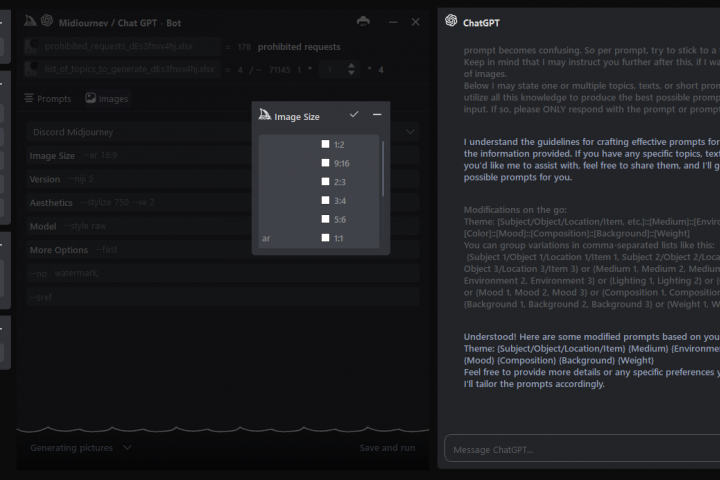Tick the 1:1 aspect ratio checkbox
720x480 pixels.
click(325, 238)
